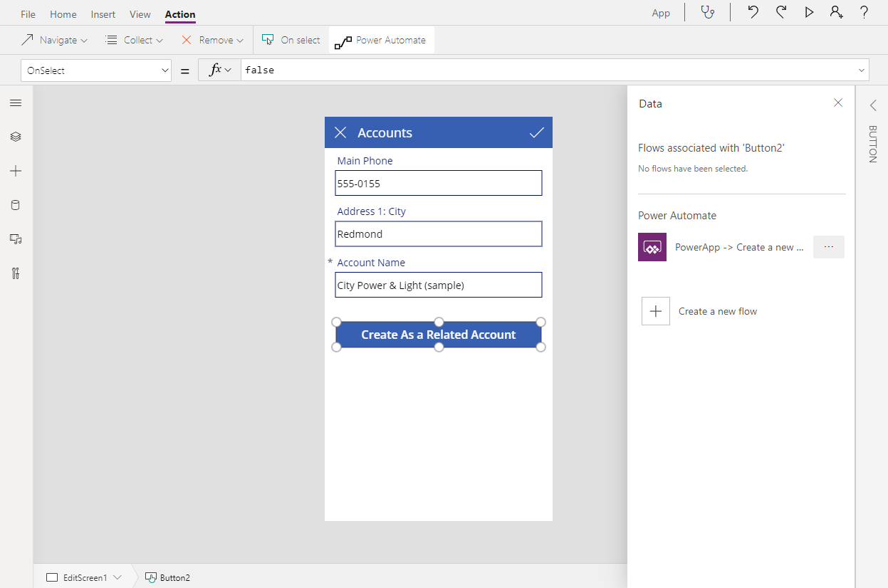Image resolution: width=888 pixels, height=588 pixels.
Task: Open the Navigate dropdown
Action: (x=54, y=40)
